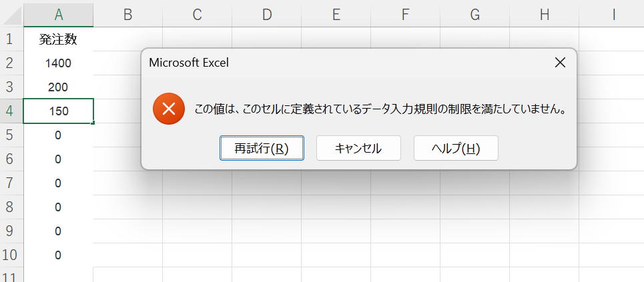
Task: Click cell A2 with value 1400
Action: (58, 63)
